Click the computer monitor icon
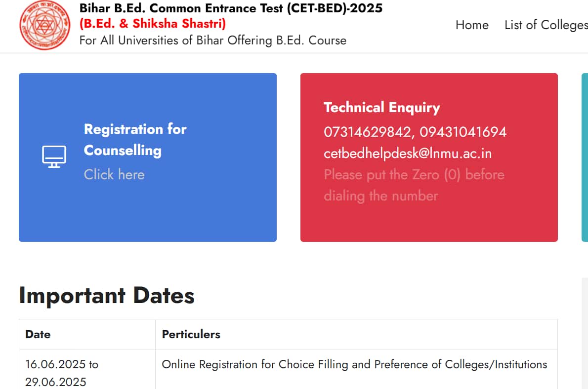The height and width of the screenshot is (389, 588). click(x=54, y=156)
